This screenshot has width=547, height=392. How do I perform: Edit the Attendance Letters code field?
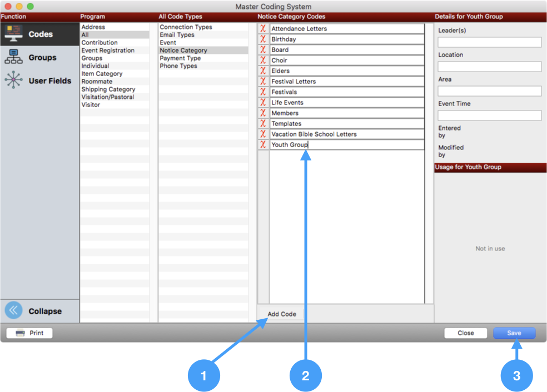[x=347, y=28]
